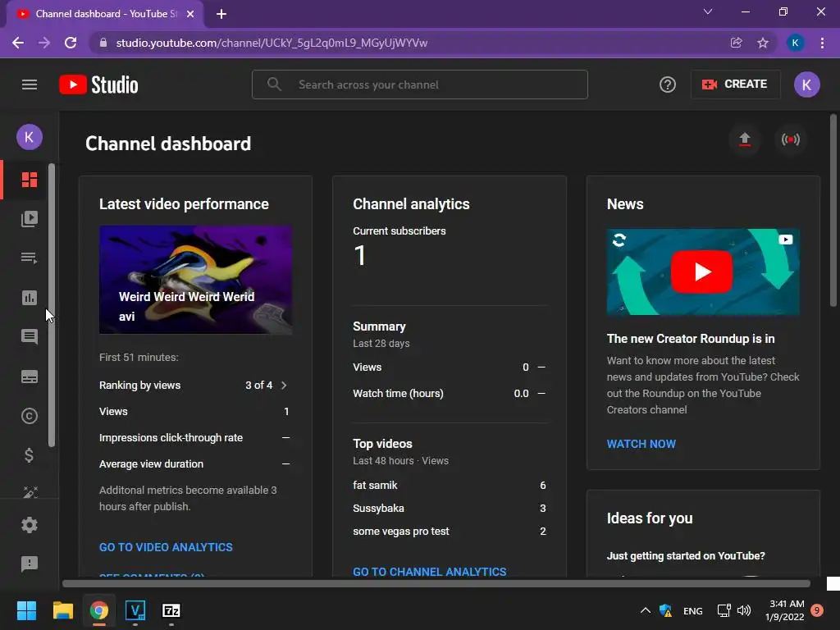Select the Sussybaka top video
Image resolution: width=840 pixels, height=630 pixels.
point(378,508)
